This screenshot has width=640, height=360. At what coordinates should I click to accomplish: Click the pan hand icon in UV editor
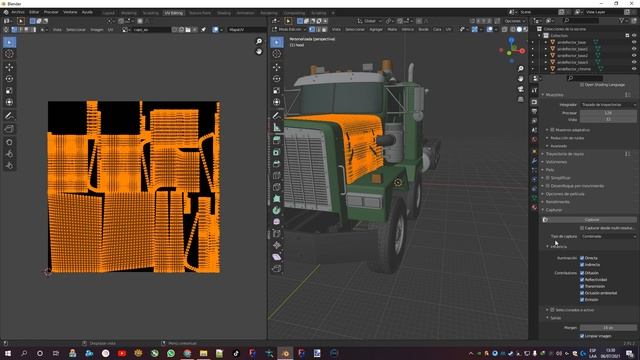(259, 51)
